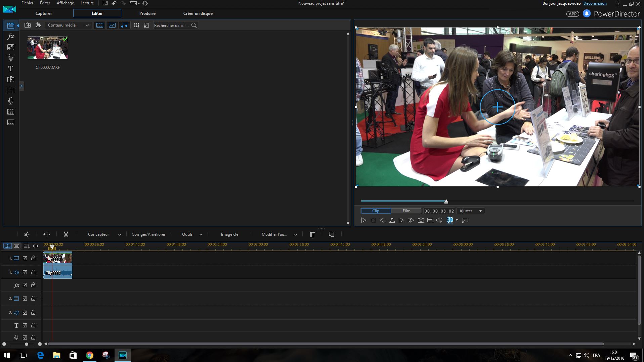Open the Media Room panel icon
644x362 pixels.
(x=10, y=26)
